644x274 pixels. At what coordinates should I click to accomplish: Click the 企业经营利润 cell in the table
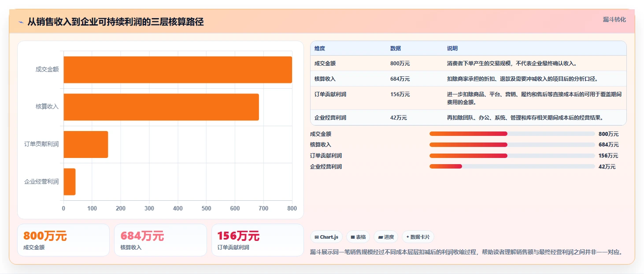point(330,118)
